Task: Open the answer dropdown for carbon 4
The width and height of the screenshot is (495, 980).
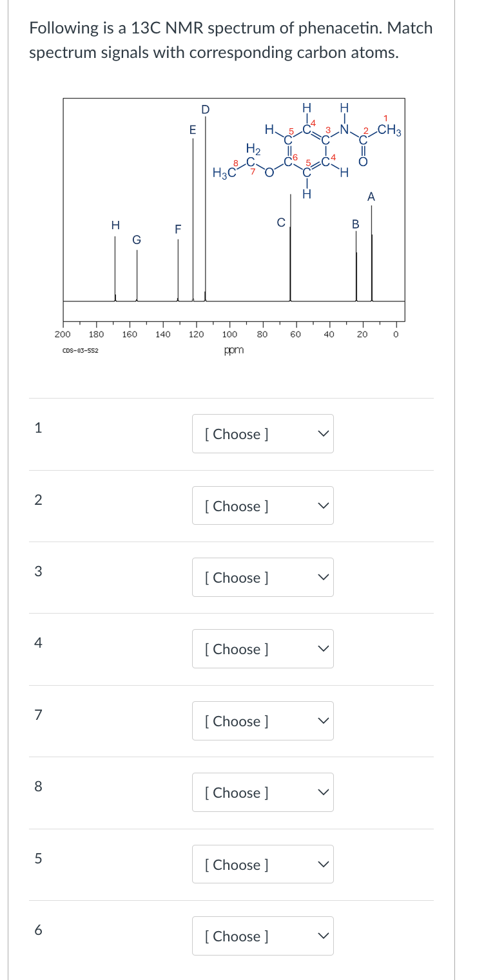Action: click(262, 648)
